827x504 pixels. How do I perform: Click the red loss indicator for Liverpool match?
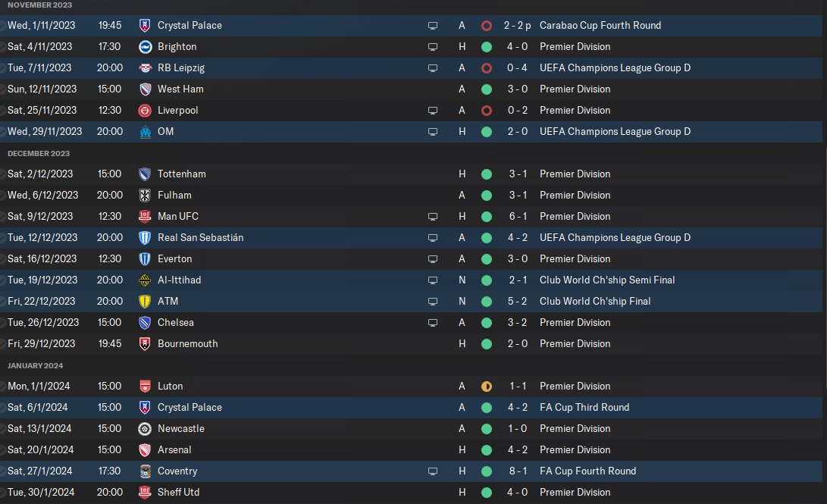486,110
